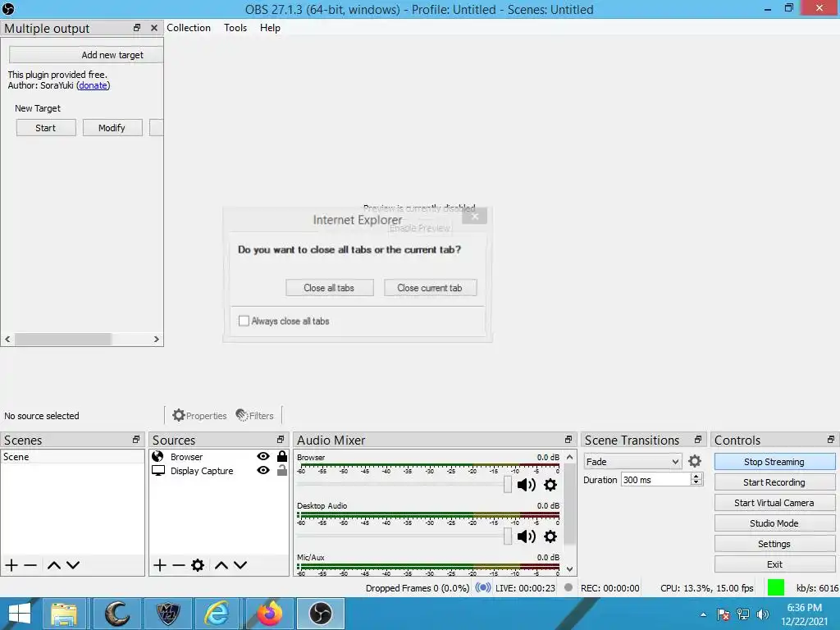Screen dimensions: 840x630
Task: Undock the Controls panel
Action: [x=831, y=440]
